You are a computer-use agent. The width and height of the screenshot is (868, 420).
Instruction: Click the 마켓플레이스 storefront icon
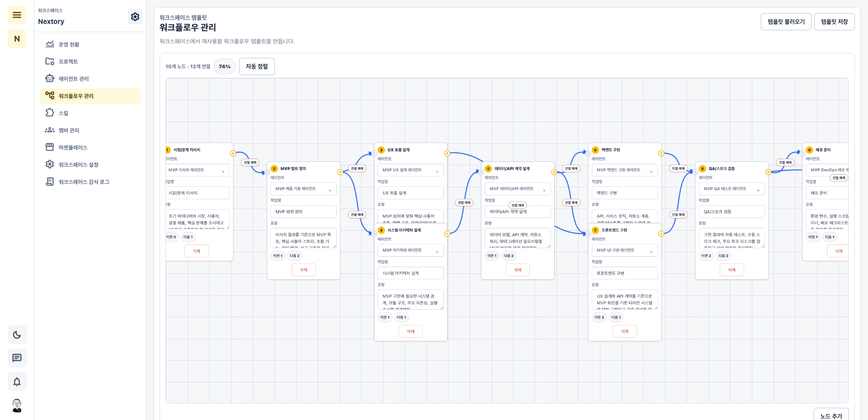coord(50,147)
